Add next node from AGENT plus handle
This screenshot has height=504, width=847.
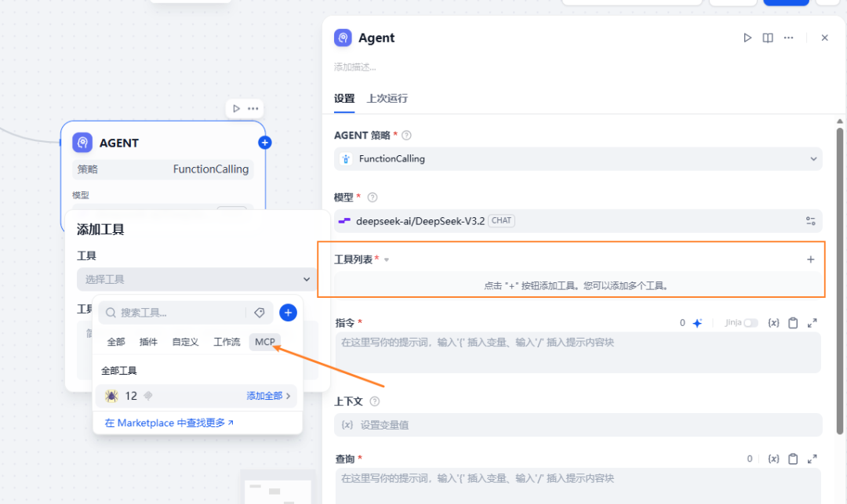click(x=265, y=143)
